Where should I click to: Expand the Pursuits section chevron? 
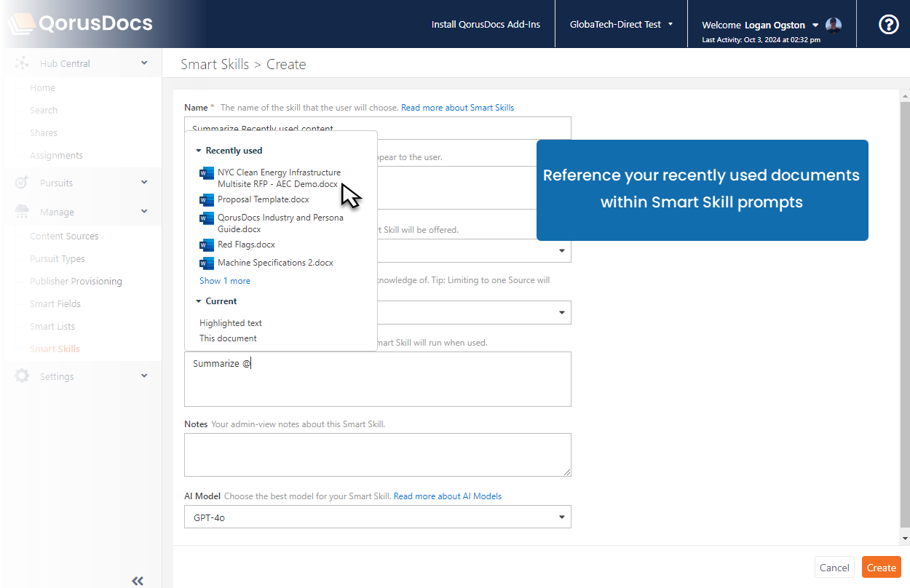(x=144, y=182)
